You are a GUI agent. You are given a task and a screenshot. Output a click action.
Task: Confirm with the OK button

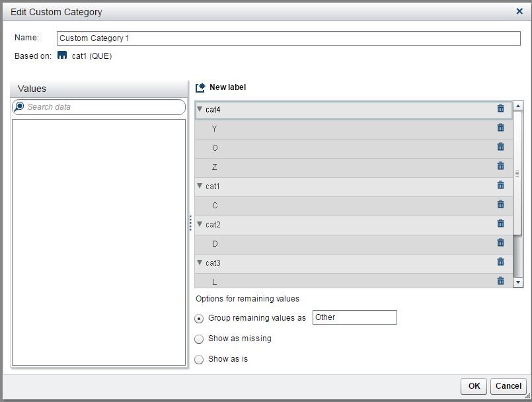pos(474,386)
